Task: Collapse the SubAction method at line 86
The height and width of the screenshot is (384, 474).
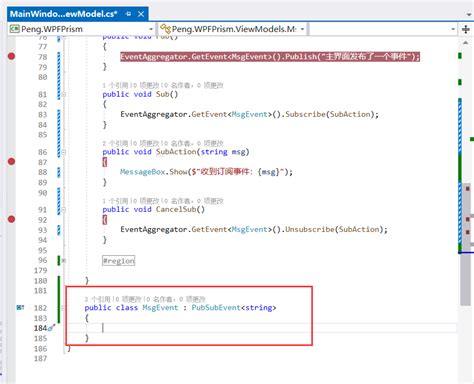Action: [64, 152]
